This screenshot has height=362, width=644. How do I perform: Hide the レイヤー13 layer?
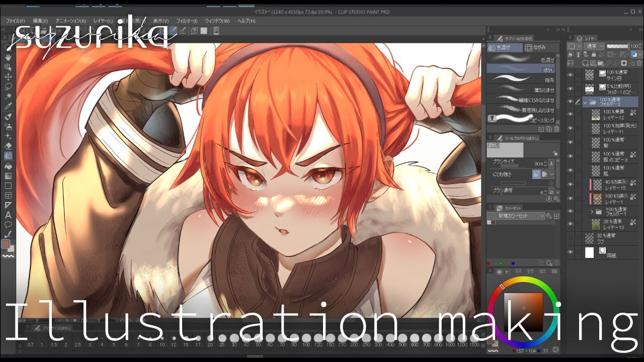[571, 224]
